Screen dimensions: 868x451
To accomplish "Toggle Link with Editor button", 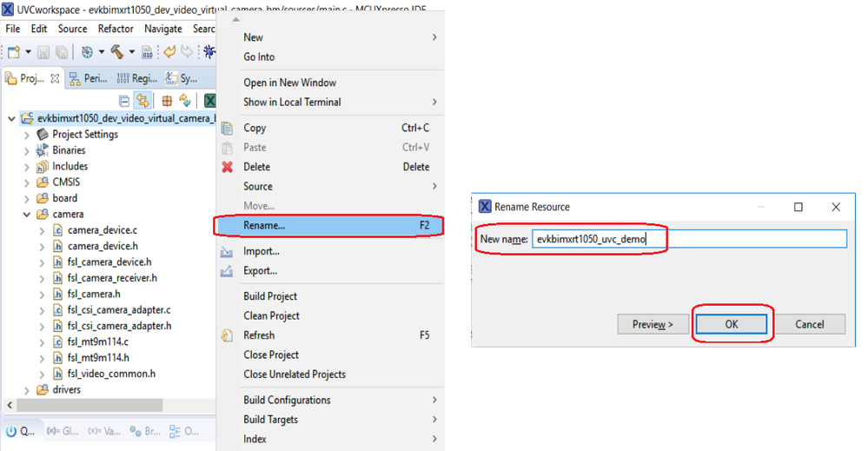I will pos(143,101).
